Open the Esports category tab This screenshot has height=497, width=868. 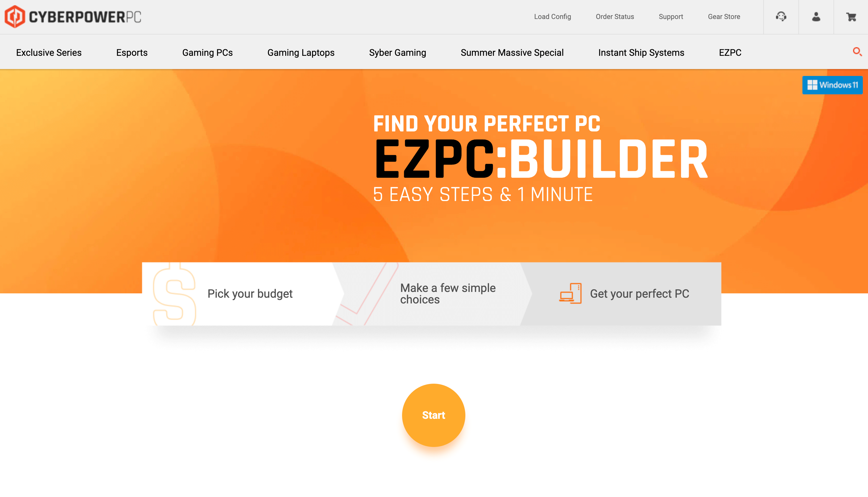(132, 52)
